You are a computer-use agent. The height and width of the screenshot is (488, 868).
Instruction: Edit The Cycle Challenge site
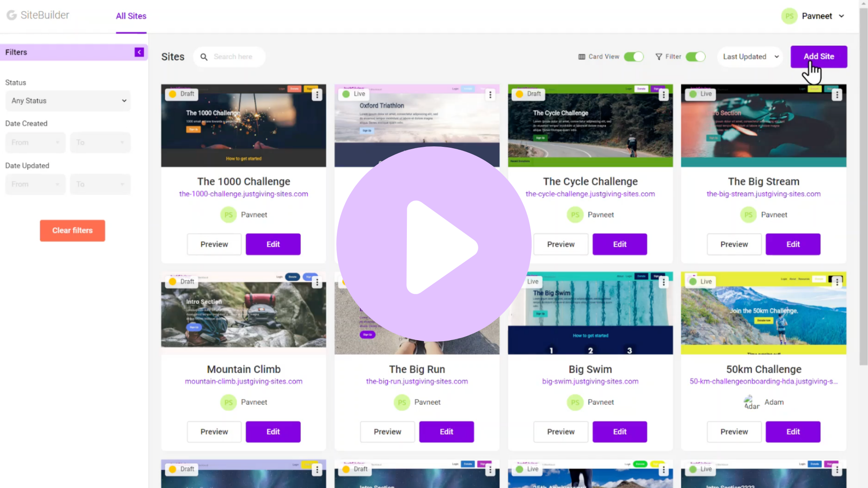pyautogui.click(x=620, y=244)
